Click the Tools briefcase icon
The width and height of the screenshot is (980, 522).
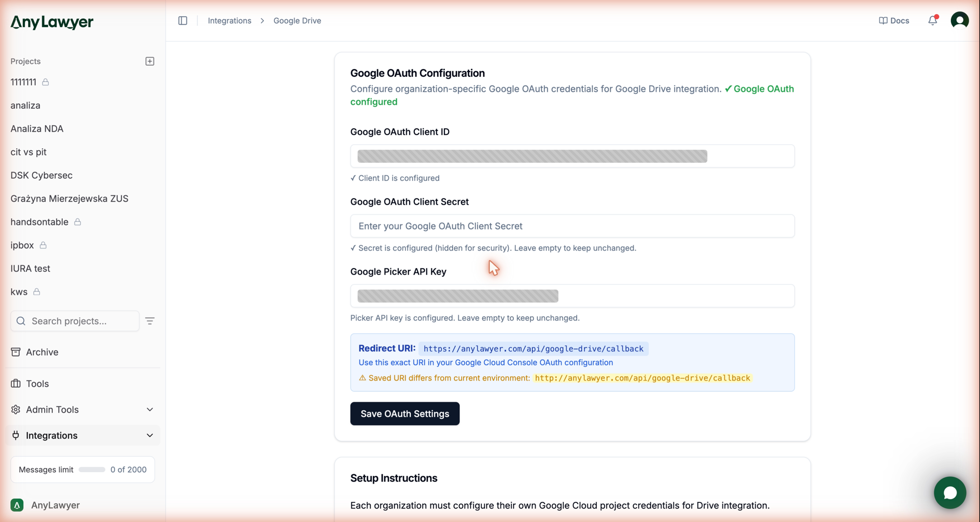point(16,384)
